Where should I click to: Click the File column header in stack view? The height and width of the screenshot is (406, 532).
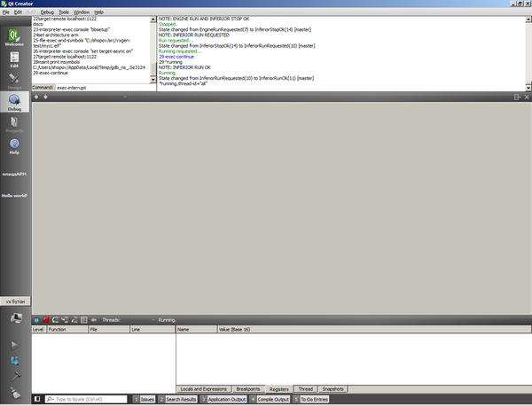tap(109, 330)
